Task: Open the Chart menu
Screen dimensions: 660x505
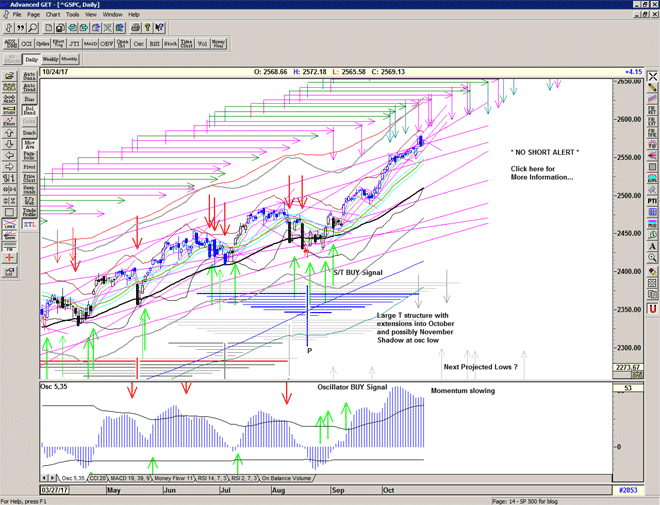Action: click(53, 15)
